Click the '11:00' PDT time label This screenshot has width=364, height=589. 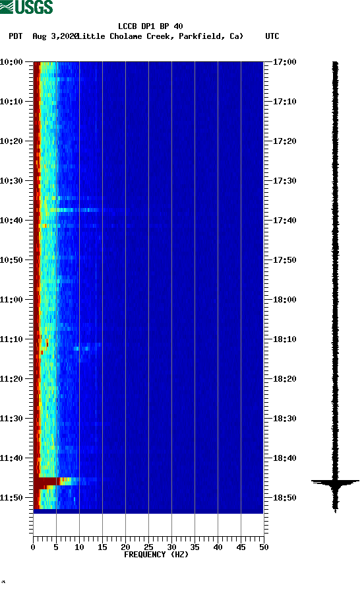12,300
